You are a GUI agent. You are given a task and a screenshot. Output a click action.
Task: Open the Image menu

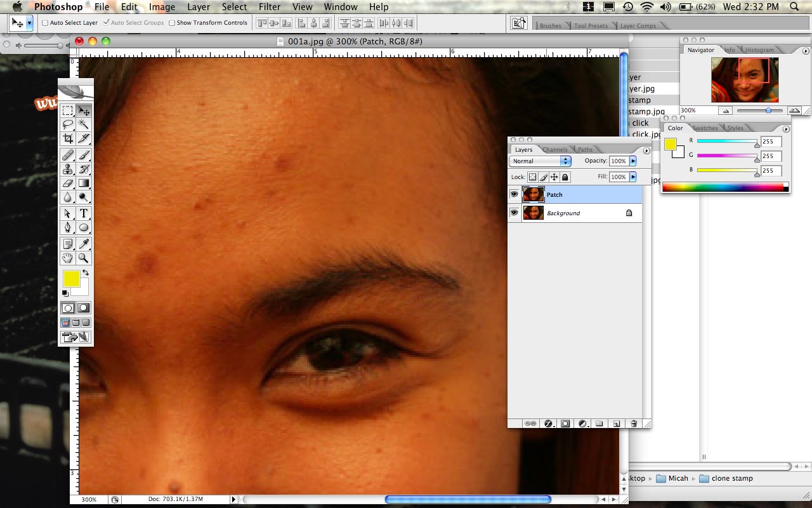[162, 7]
